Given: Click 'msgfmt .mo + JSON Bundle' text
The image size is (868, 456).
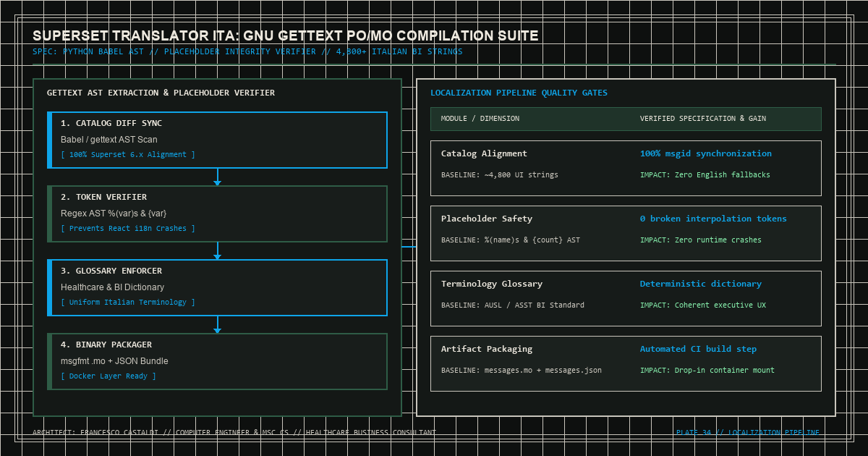Looking at the screenshot, I should pos(114,361).
